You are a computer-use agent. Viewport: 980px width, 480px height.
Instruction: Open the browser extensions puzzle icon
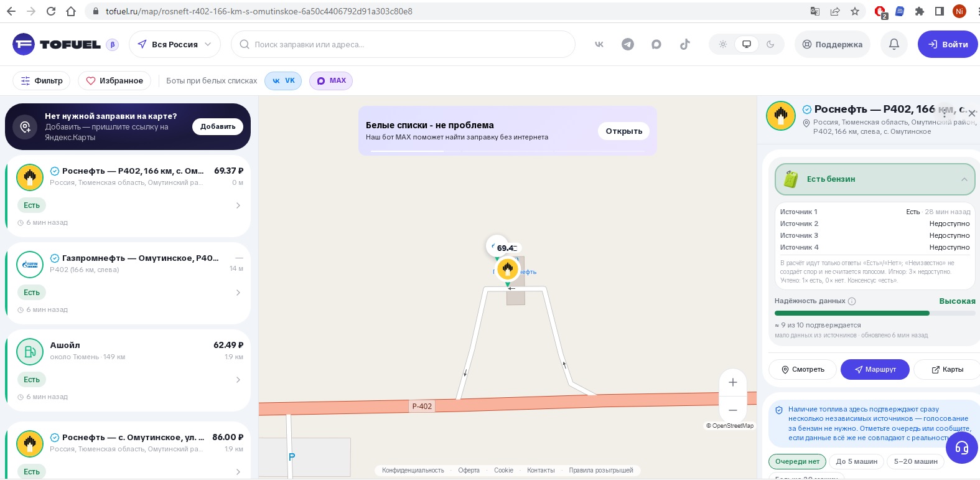tap(920, 11)
